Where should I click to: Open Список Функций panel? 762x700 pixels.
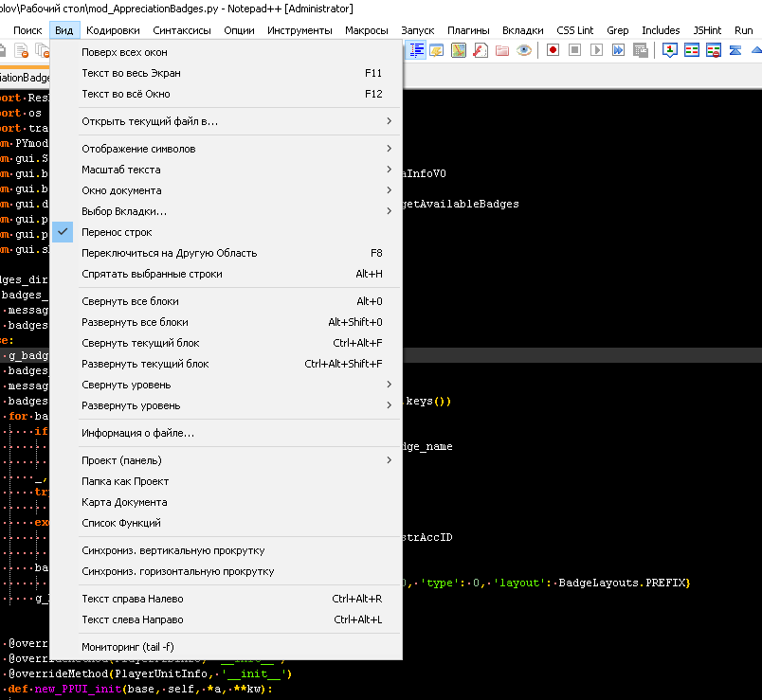click(226, 523)
